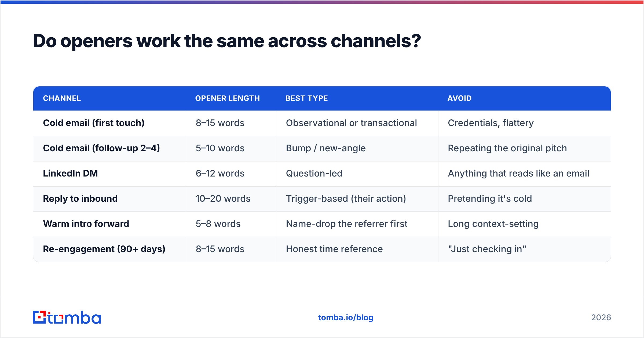
Task: Click the 'Cold email (first touch)' row label
Action: 94,123
